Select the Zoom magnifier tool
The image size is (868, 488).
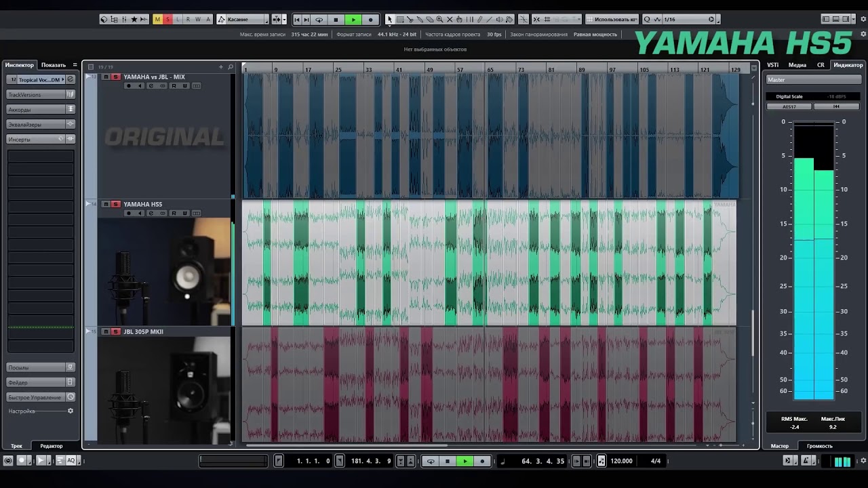pos(439,20)
